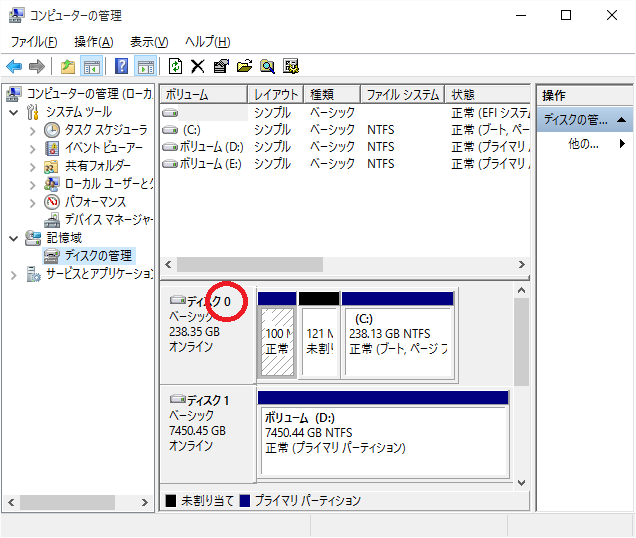Expand the タスク スケジューラ node
The image size is (636, 538).
[32, 131]
